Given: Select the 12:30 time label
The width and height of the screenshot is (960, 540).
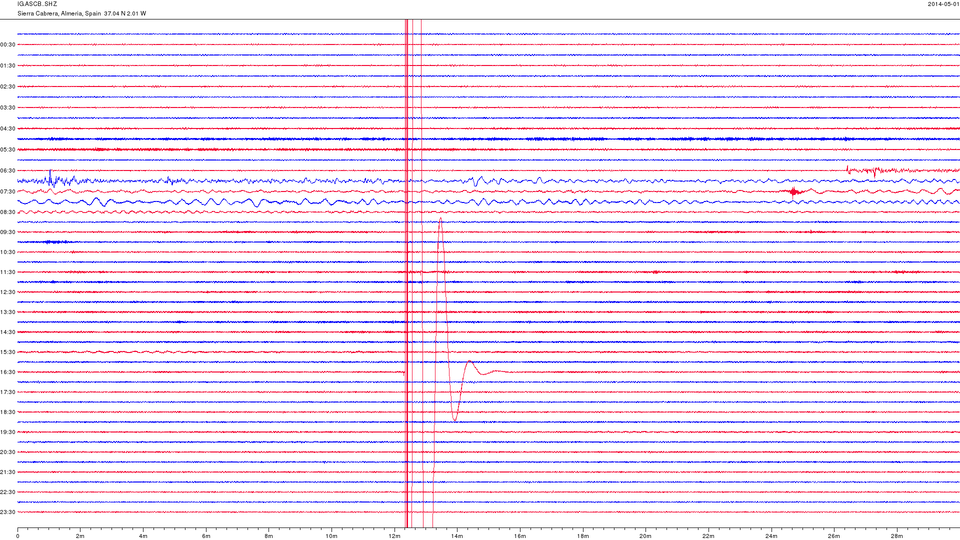Looking at the screenshot, I should (8, 292).
